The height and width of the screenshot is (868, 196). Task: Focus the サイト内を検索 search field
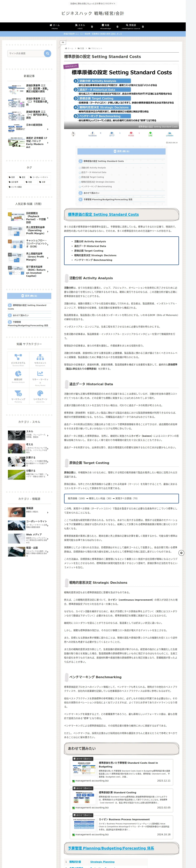(26, 53)
